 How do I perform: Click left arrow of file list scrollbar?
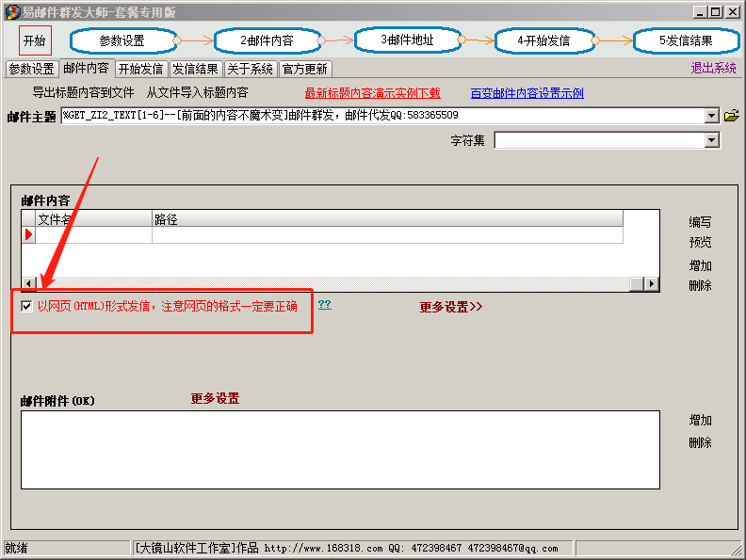click(x=29, y=284)
